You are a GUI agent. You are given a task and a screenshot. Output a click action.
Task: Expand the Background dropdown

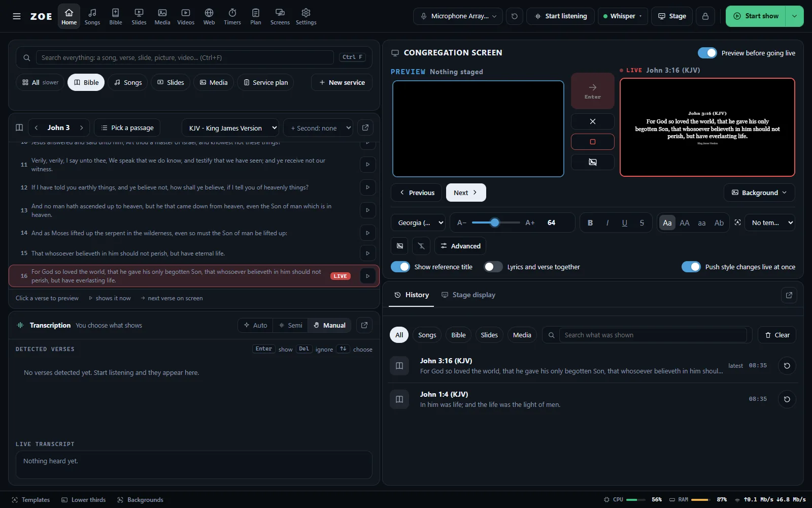tap(759, 193)
